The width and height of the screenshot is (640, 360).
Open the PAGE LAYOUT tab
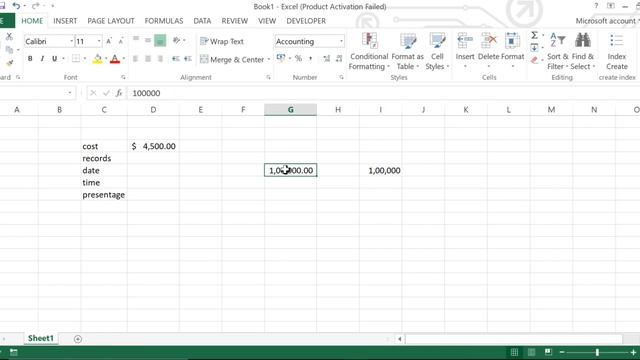(111, 21)
